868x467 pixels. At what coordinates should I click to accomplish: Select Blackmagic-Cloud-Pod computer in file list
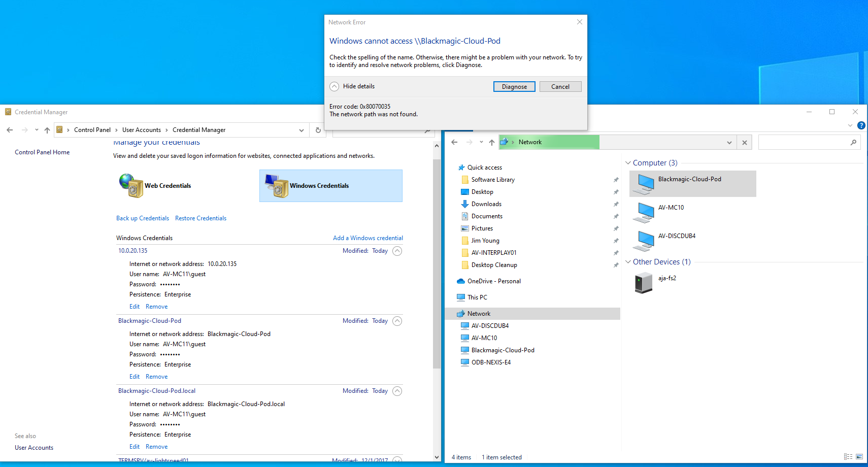click(693, 184)
